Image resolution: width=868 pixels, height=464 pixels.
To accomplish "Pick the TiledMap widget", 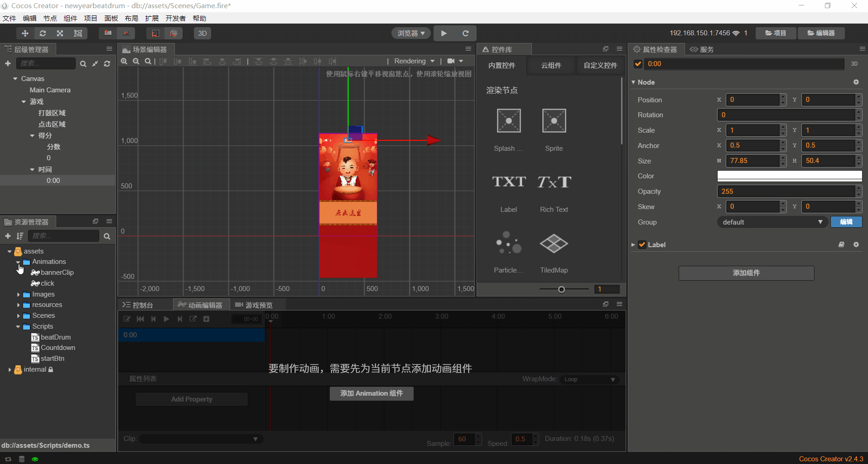I will click(554, 244).
